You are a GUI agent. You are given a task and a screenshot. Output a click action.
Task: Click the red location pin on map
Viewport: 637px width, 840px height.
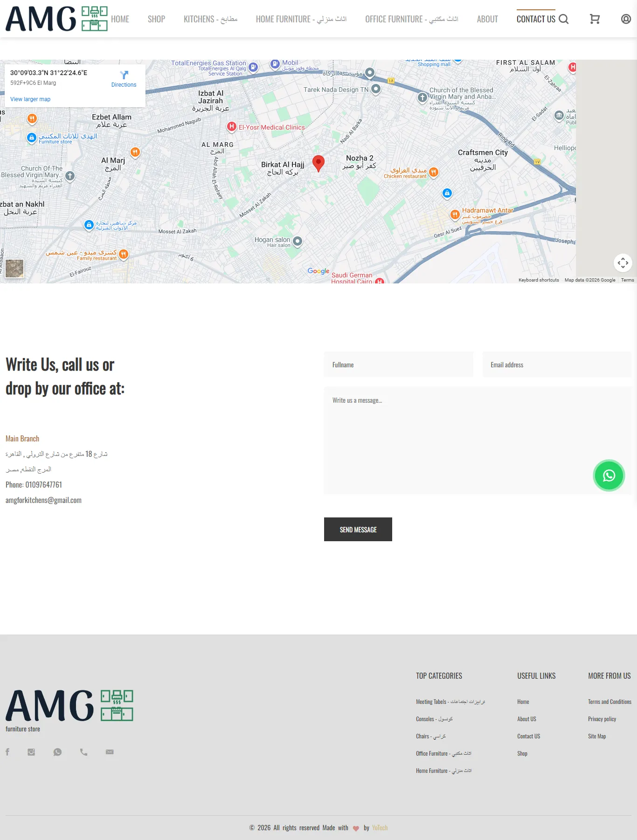pyautogui.click(x=318, y=163)
